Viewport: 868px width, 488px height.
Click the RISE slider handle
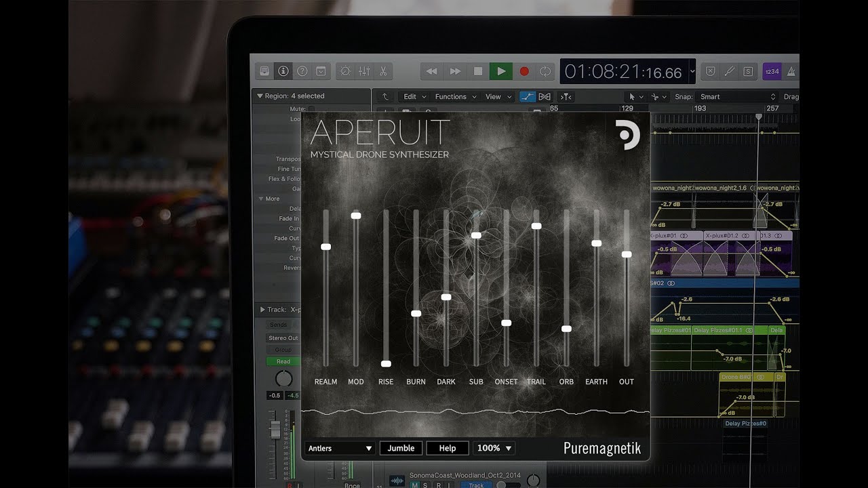pos(386,364)
